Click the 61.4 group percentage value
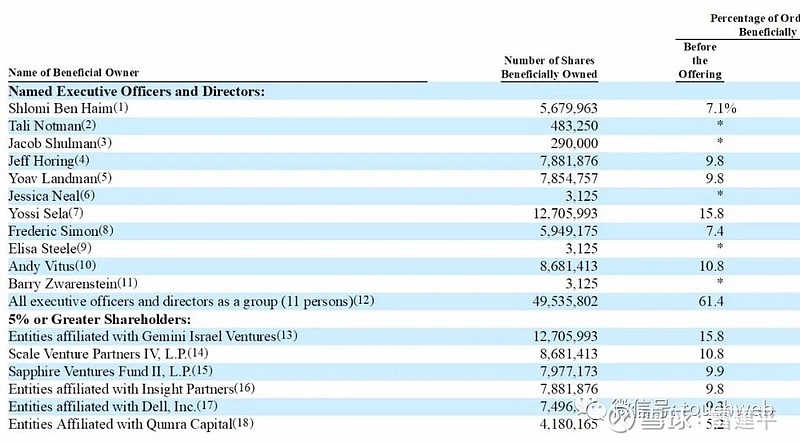Screen dimensions: 800x444 (711, 301)
